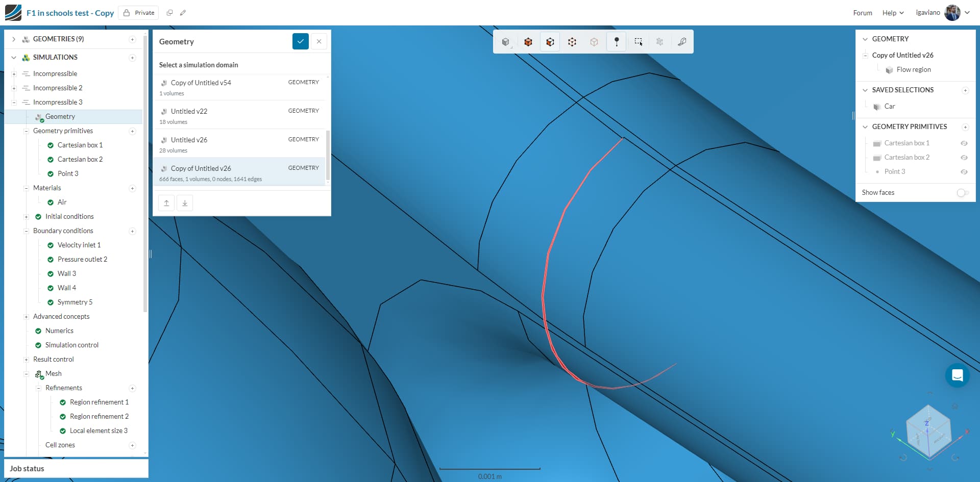Select the solid render mode icon in toolbar
The width and height of the screenshot is (980, 482).
[506, 42]
